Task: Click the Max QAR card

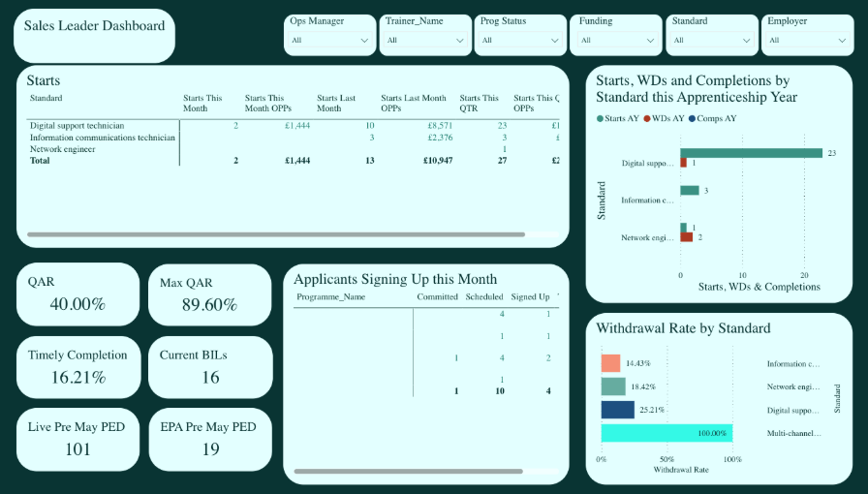Action: (x=210, y=294)
